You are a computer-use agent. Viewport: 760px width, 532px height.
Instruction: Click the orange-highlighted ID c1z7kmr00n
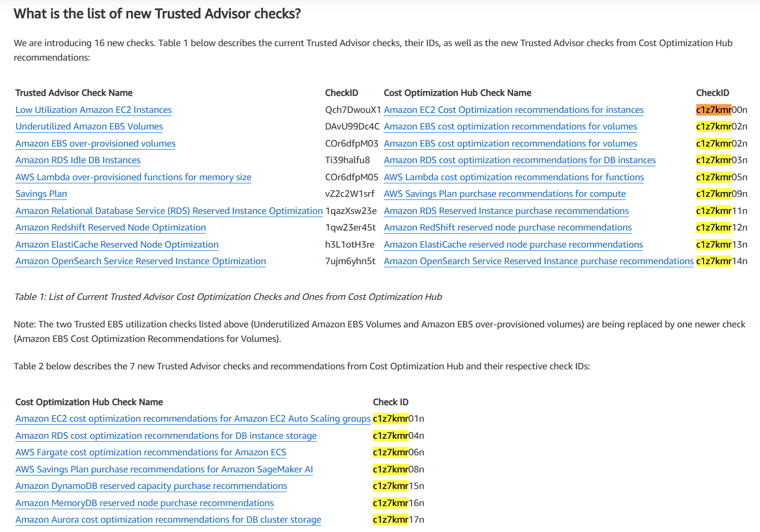pyautogui.click(x=722, y=110)
